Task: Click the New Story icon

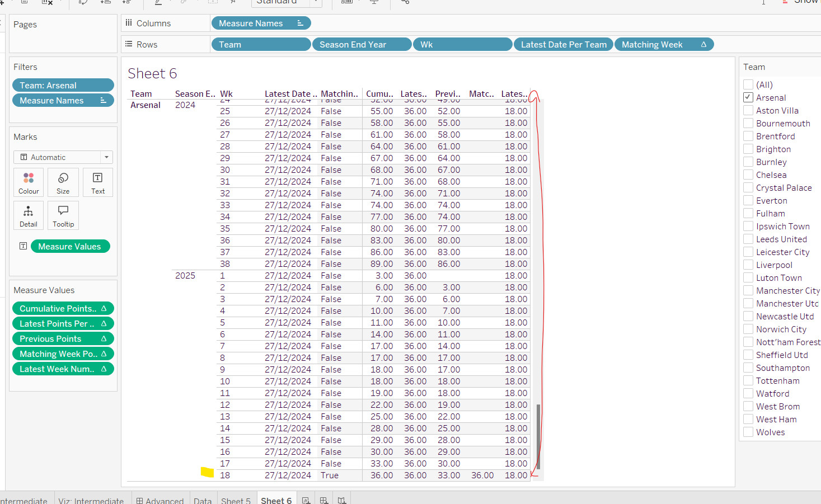Action: tap(342, 500)
